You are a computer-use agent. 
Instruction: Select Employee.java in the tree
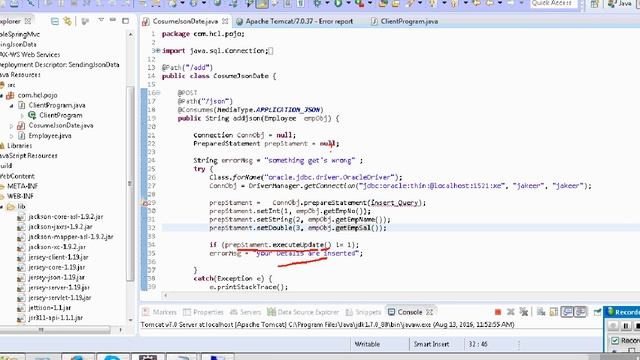[x=50, y=136]
